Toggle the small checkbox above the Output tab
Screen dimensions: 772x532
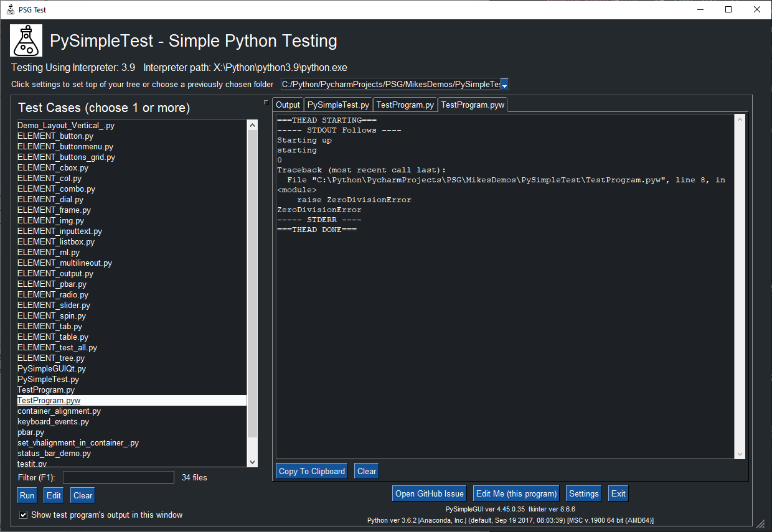point(266,102)
